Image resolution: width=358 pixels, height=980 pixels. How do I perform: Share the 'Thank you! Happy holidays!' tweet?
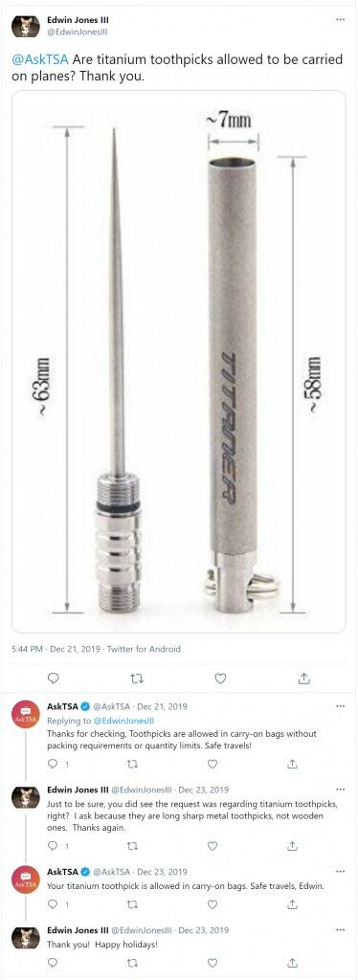click(x=292, y=963)
